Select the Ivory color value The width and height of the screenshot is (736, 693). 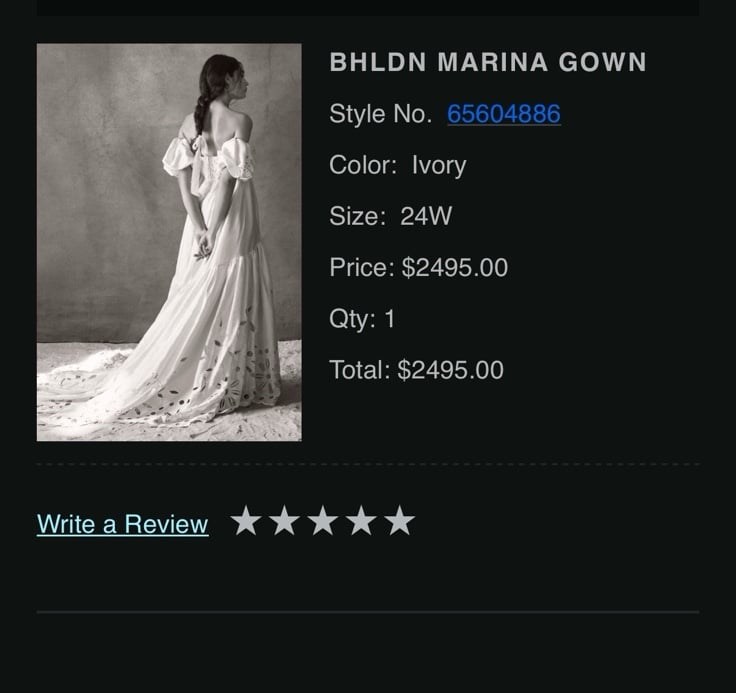click(439, 165)
